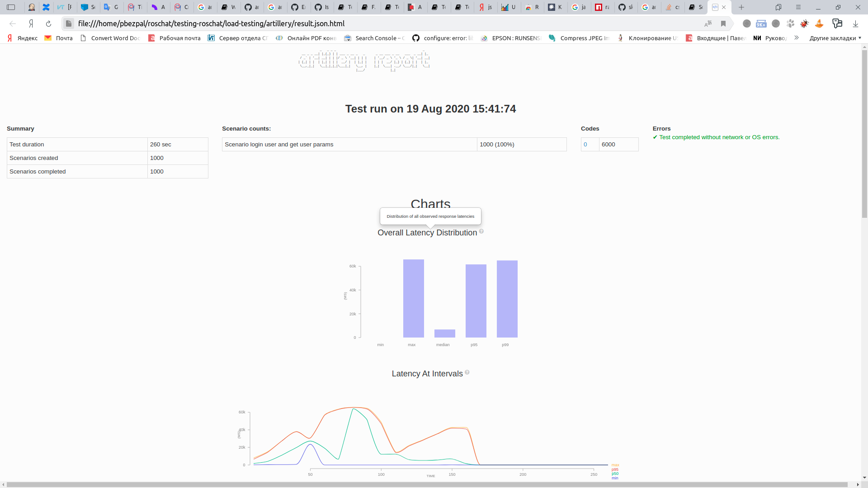
Task: Click the paw-print extension icon
Action: point(790,23)
